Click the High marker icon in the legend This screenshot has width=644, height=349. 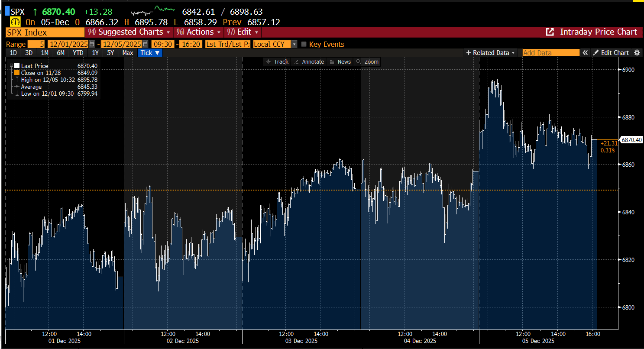point(17,80)
